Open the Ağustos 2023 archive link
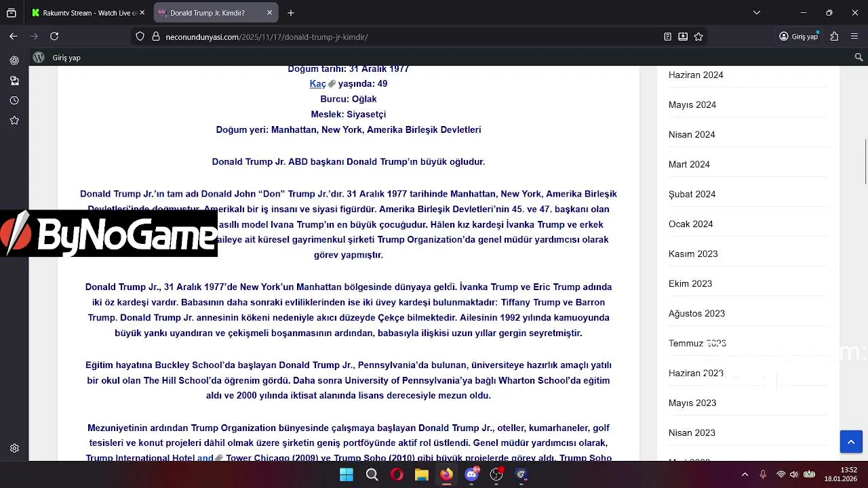 point(696,313)
